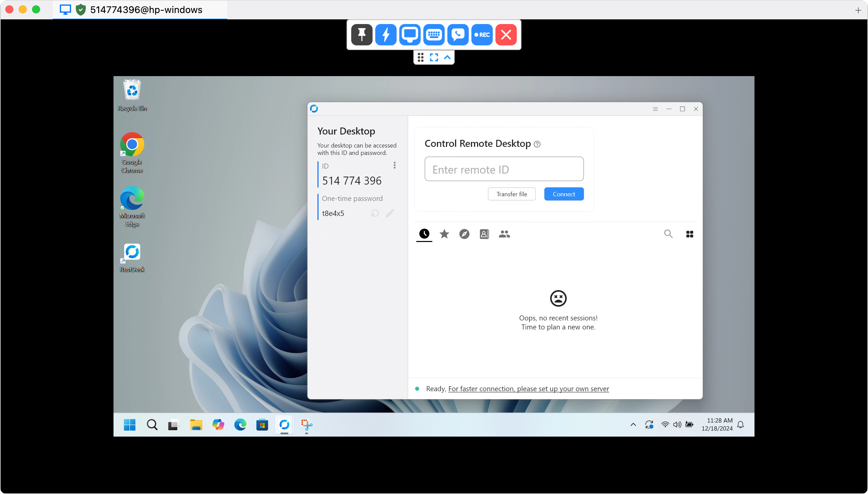Pin the RustDesk session toolbar
This screenshot has height=494, width=868.
361,35
